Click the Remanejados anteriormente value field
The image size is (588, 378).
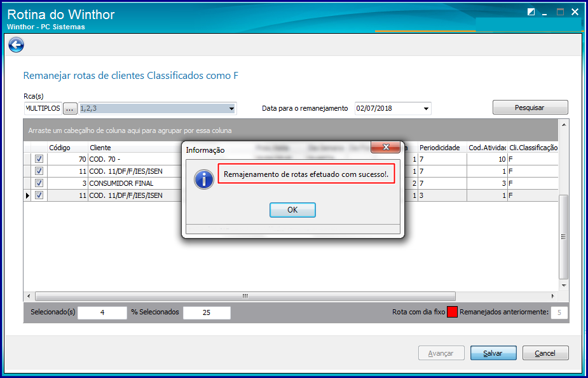click(559, 312)
